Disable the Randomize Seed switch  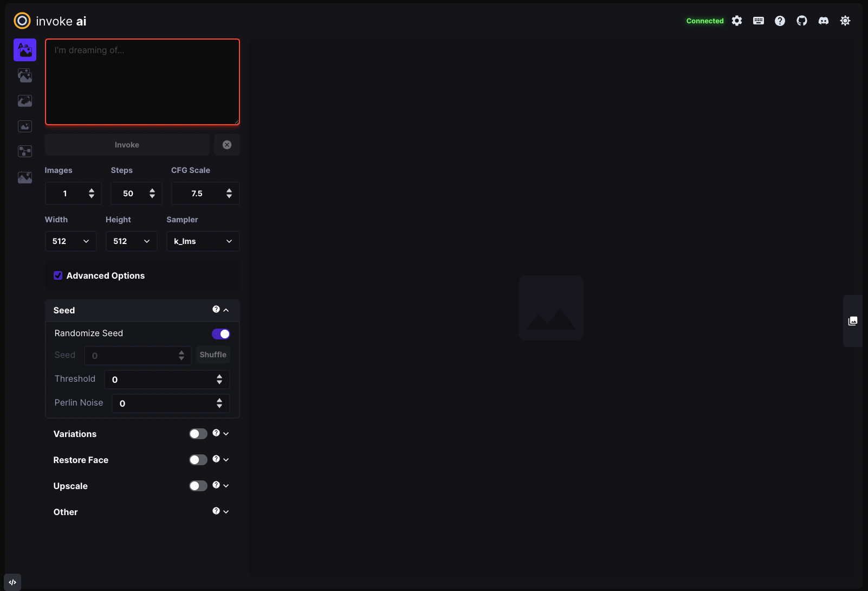coord(221,334)
